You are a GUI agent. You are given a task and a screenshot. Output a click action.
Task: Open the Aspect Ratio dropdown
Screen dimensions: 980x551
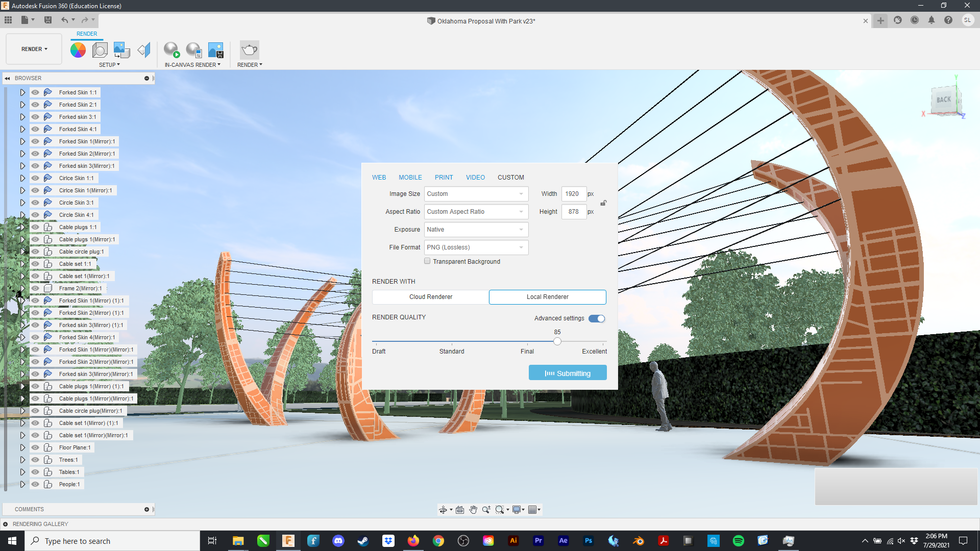[476, 212]
